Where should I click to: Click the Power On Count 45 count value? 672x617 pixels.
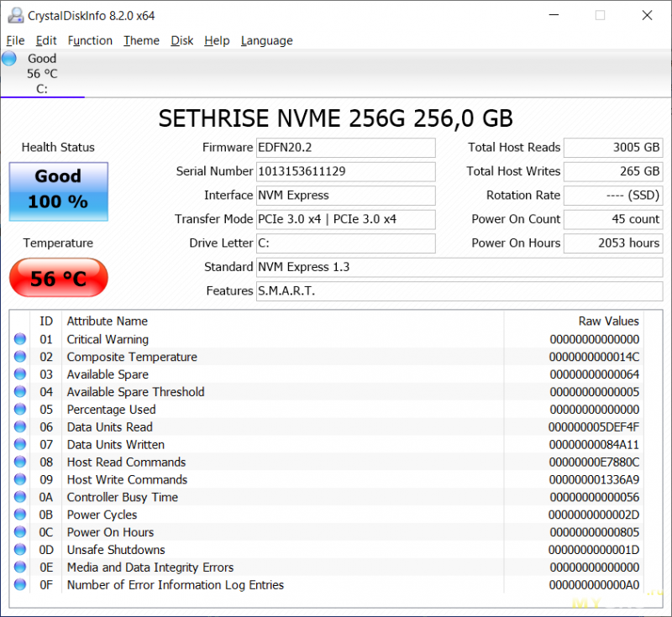613,220
